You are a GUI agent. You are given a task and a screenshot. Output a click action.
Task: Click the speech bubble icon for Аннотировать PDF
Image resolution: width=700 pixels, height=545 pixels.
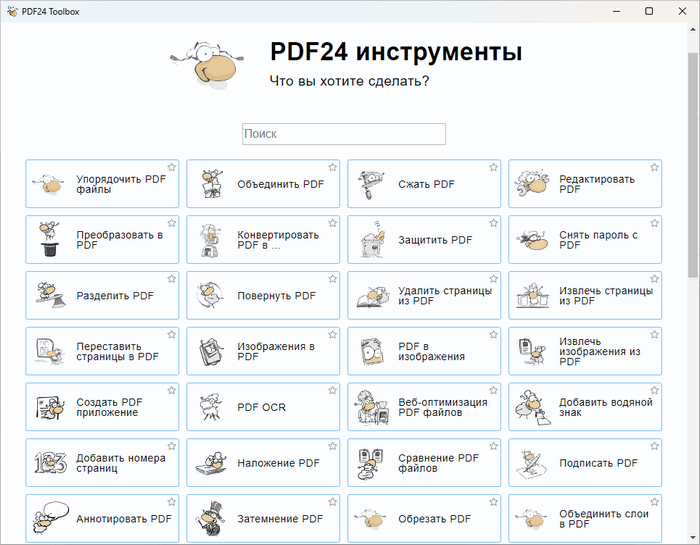click(50, 518)
